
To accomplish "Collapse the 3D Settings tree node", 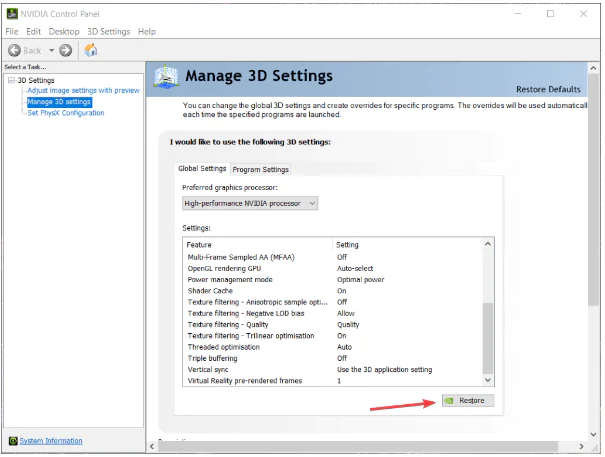I will tap(11, 80).
